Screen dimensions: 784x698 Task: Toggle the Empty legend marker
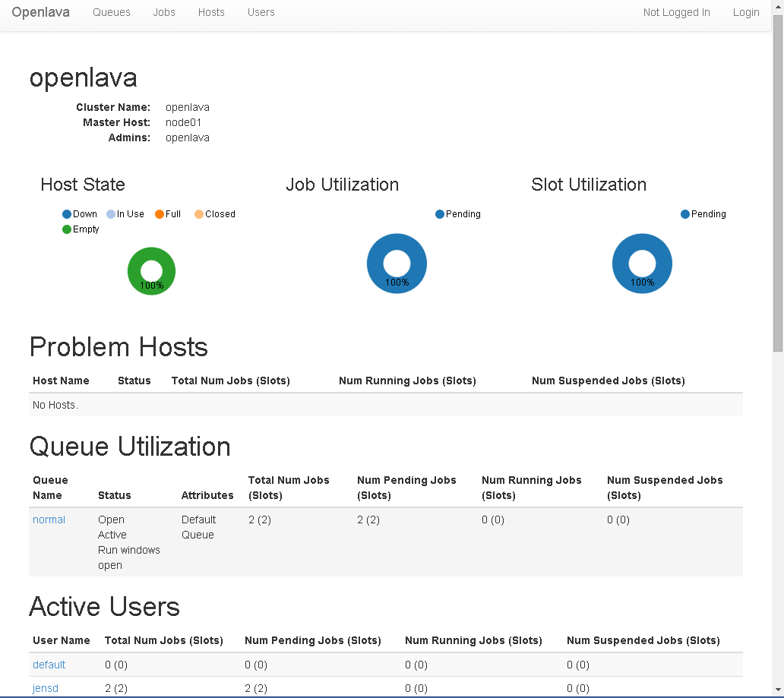click(67, 229)
